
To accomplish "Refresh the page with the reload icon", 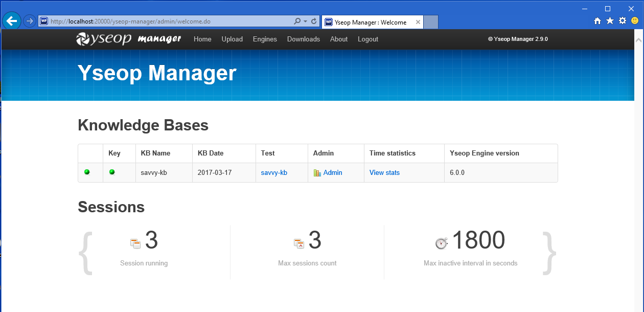I will pos(314,21).
